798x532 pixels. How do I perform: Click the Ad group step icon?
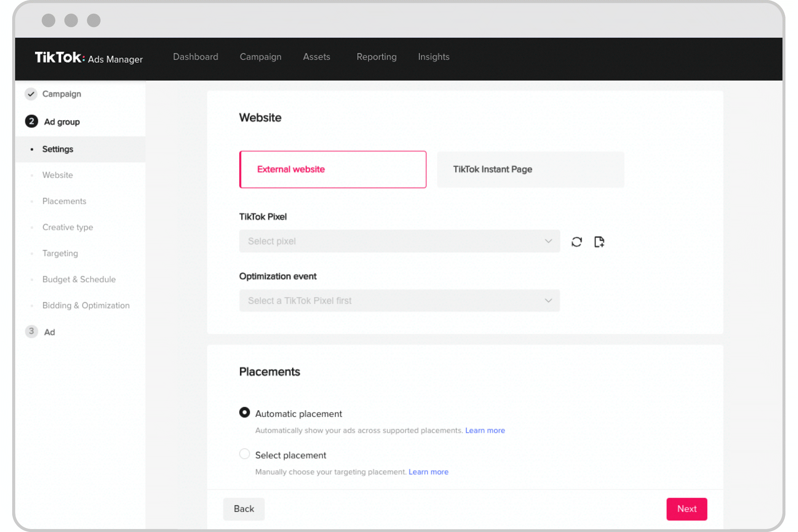(30, 121)
